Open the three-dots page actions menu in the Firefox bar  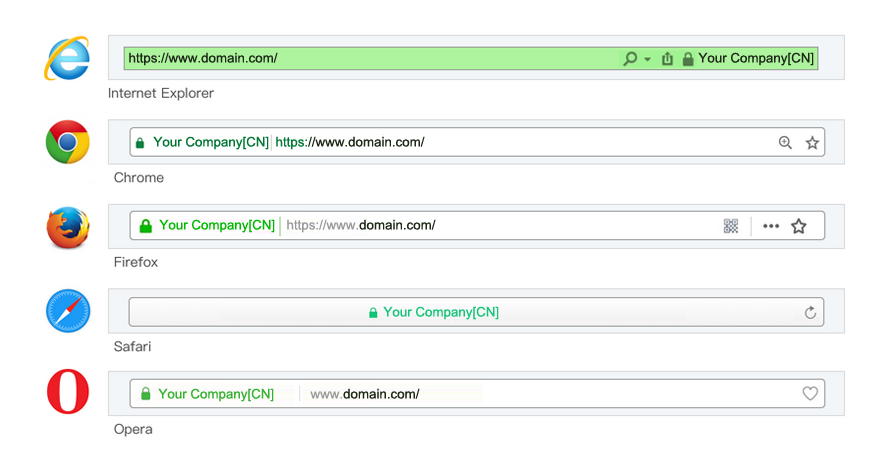(x=771, y=226)
